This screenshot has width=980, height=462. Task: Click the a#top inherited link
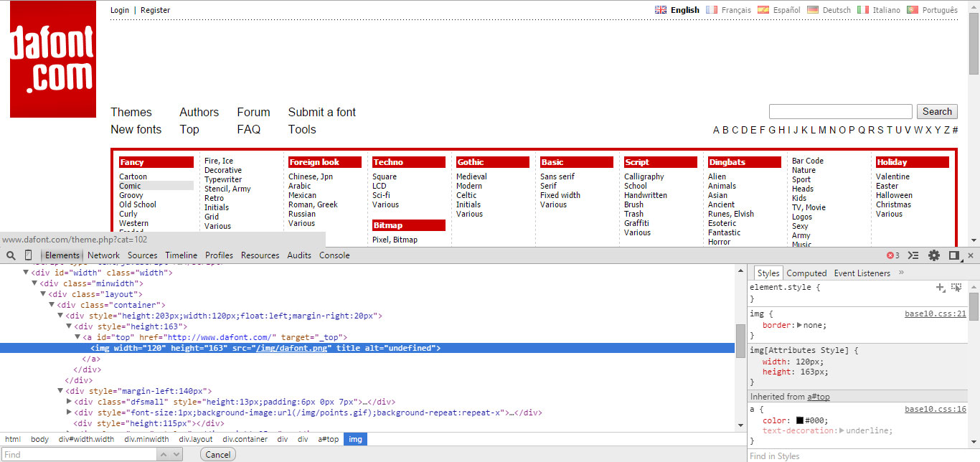coord(819,397)
